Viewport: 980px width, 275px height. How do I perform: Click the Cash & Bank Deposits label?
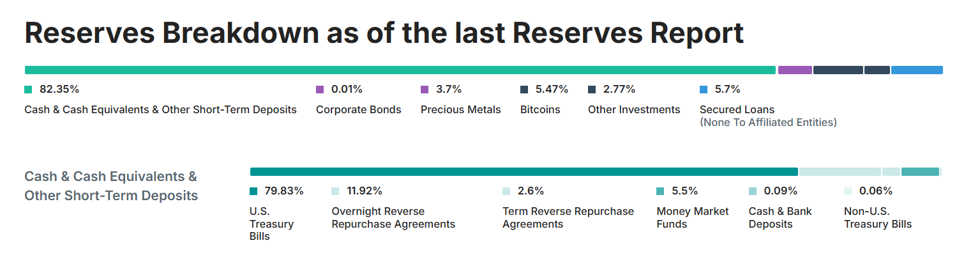tap(780, 217)
